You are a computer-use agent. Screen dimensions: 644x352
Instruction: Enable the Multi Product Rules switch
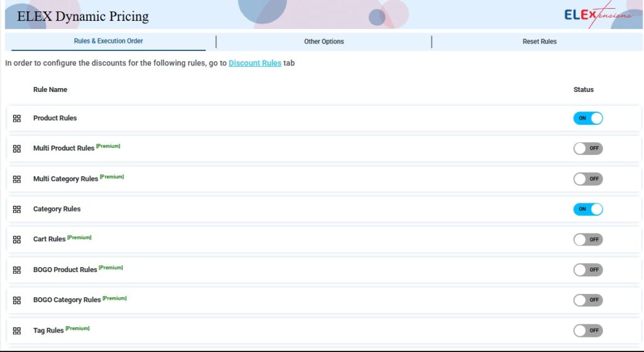pyautogui.click(x=587, y=149)
